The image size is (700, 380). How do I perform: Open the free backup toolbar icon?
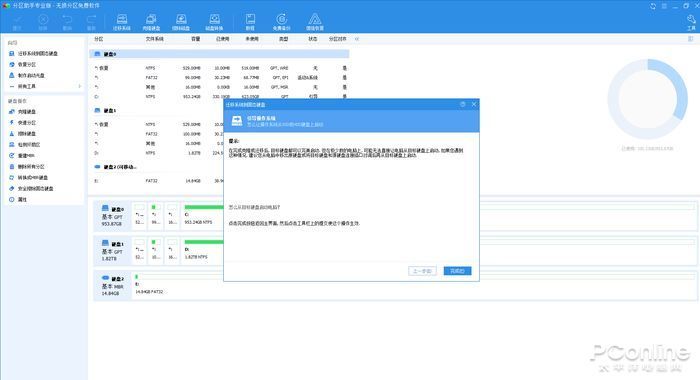coord(281,22)
